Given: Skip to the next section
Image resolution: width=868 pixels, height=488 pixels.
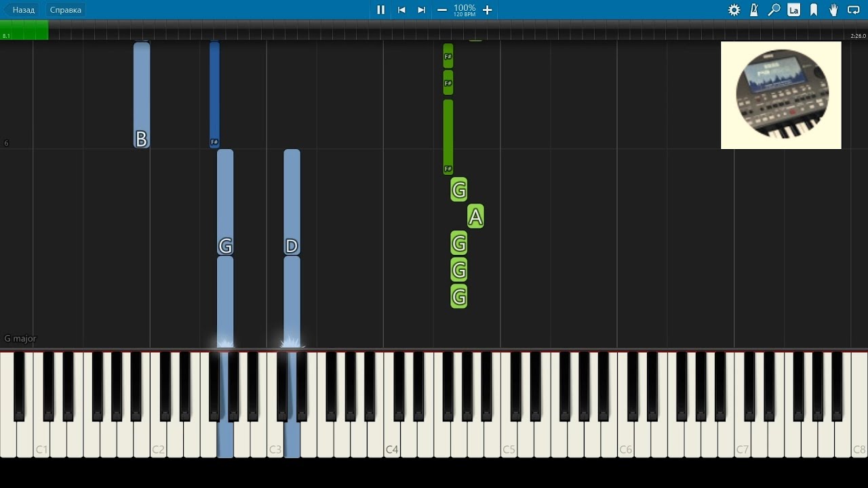Looking at the screenshot, I should (x=421, y=10).
